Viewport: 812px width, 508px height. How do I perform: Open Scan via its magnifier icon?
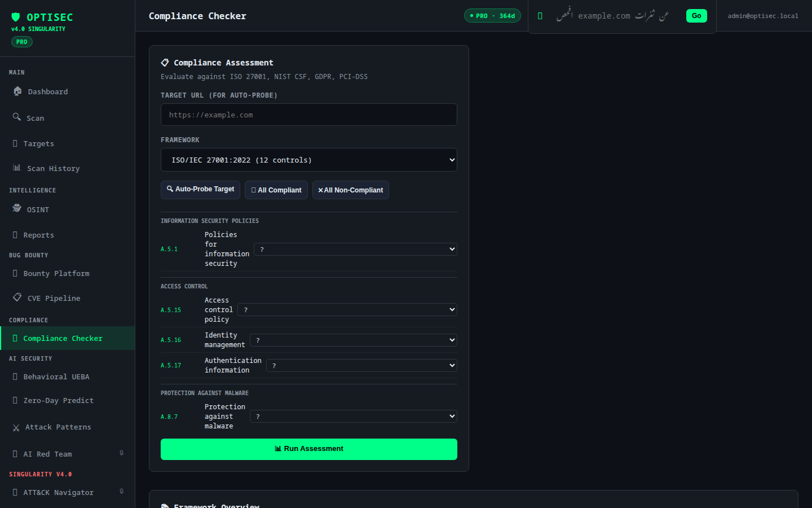[x=17, y=117]
